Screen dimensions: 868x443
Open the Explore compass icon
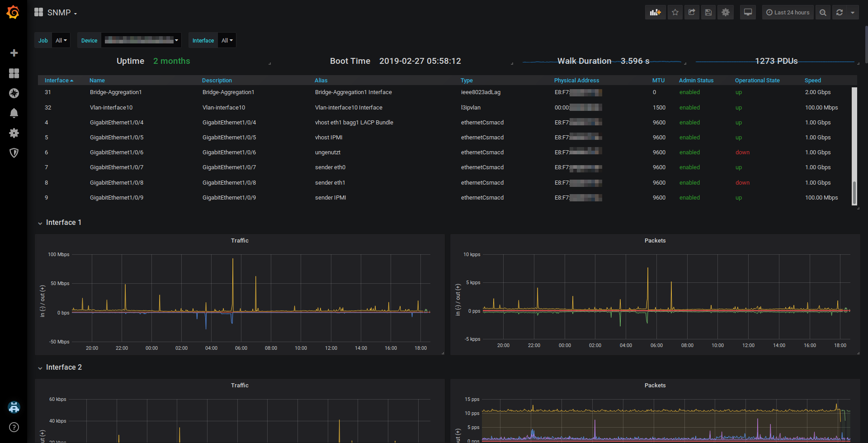[14, 93]
